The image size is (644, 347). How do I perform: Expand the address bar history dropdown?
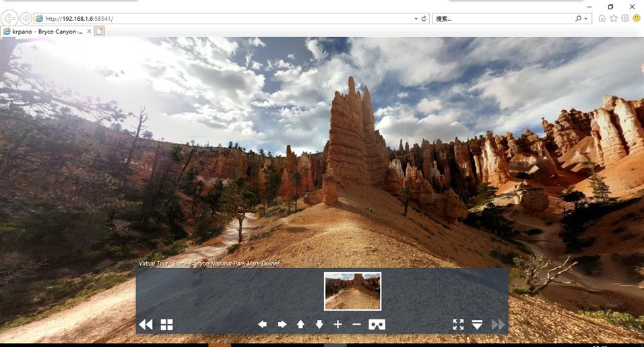[x=416, y=19]
